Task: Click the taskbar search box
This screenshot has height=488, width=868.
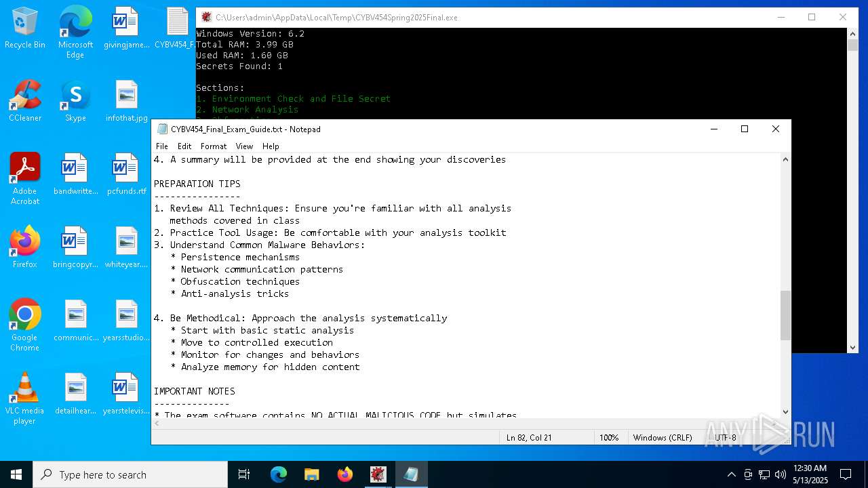Action: coord(130,474)
